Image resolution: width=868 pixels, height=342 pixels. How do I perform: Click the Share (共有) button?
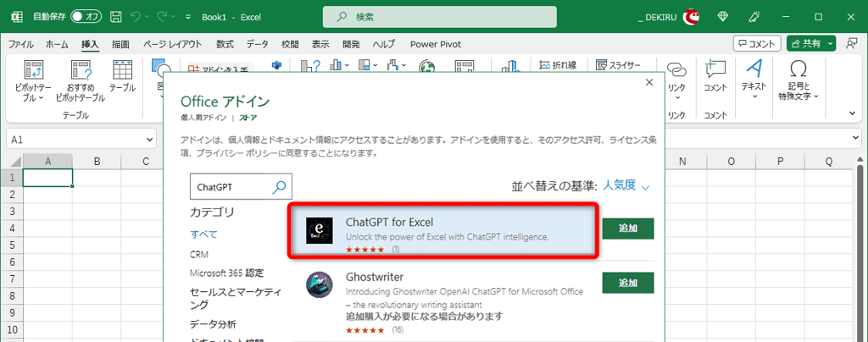tap(806, 44)
